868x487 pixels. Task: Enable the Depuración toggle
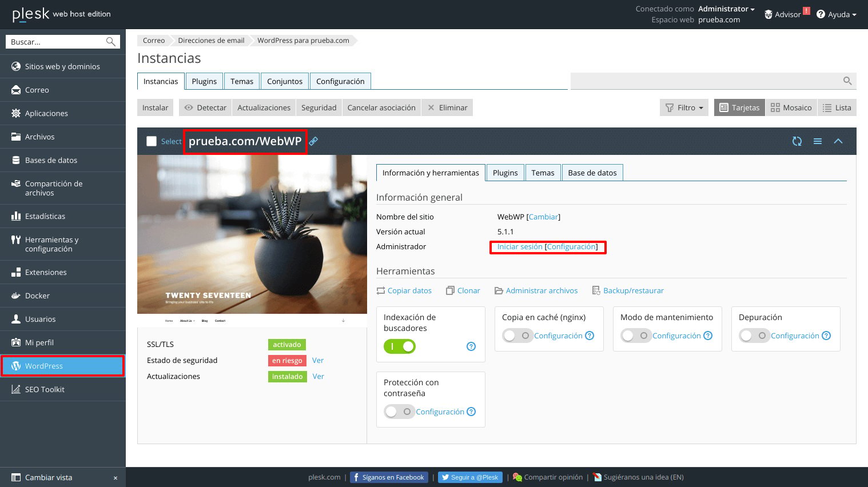point(755,336)
